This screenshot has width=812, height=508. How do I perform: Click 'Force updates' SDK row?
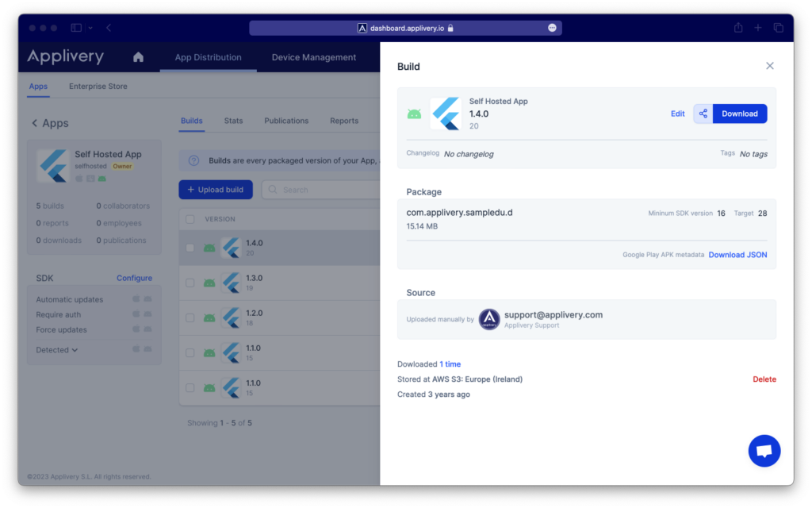(94, 329)
